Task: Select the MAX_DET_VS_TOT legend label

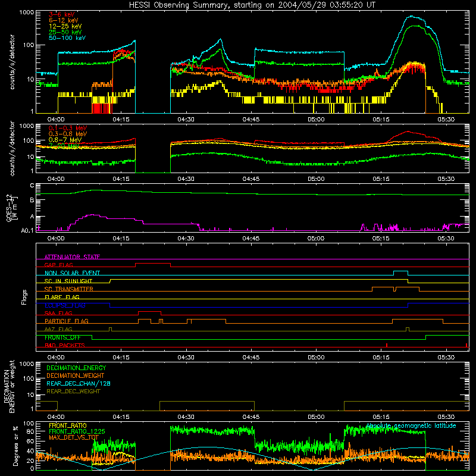Action: coord(74,438)
